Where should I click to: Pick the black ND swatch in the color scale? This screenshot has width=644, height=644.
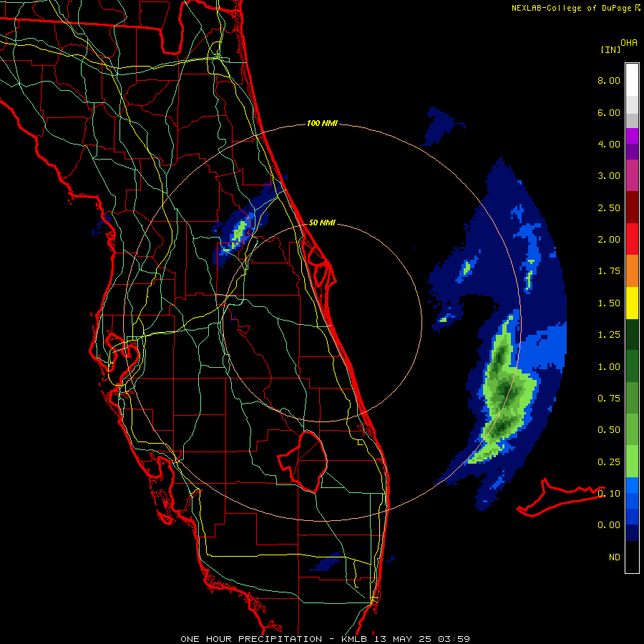(x=632, y=557)
